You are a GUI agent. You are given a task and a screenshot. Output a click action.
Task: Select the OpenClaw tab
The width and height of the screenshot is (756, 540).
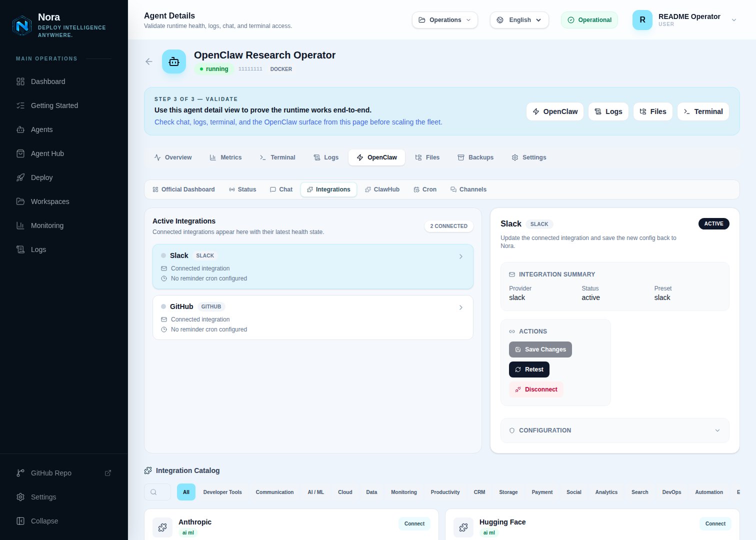(377, 157)
